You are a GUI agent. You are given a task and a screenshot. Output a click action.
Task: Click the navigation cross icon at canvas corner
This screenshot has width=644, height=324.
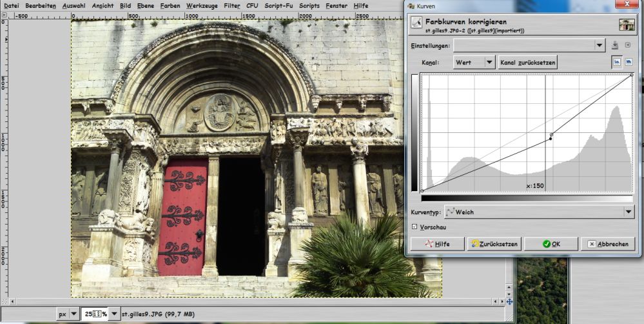point(509,301)
